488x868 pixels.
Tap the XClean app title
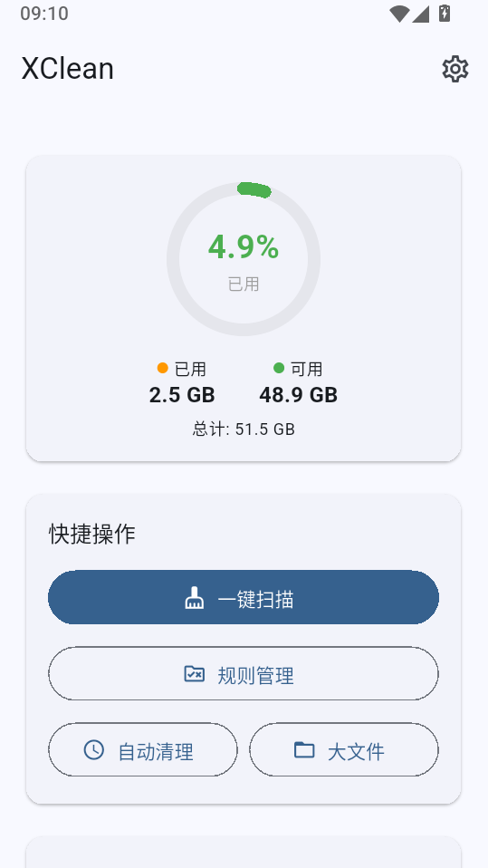[x=68, y=69]
